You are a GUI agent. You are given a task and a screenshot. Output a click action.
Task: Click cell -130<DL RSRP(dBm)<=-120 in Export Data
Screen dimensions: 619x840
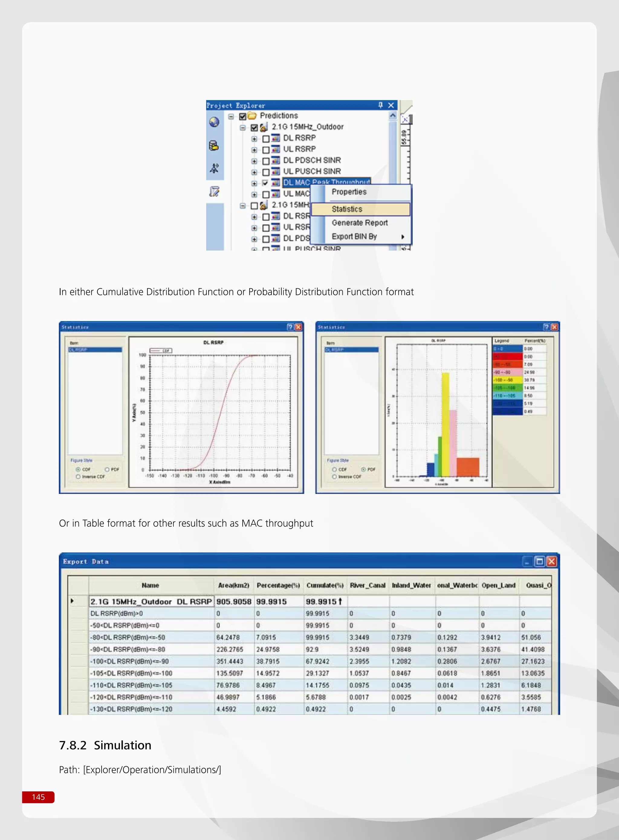151,709
